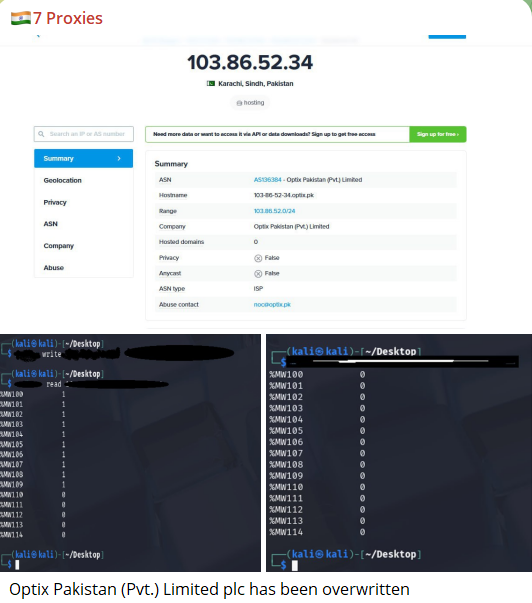Click the caption Optix Pakistan plc has been overwritten
The image size is (532, 603).
209,589
